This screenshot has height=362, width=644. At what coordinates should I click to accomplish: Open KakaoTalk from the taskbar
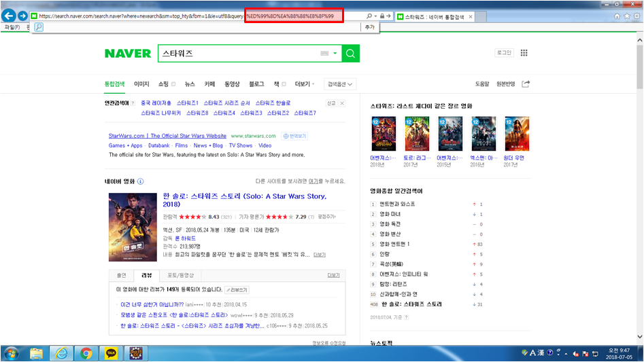click(111, 353)
